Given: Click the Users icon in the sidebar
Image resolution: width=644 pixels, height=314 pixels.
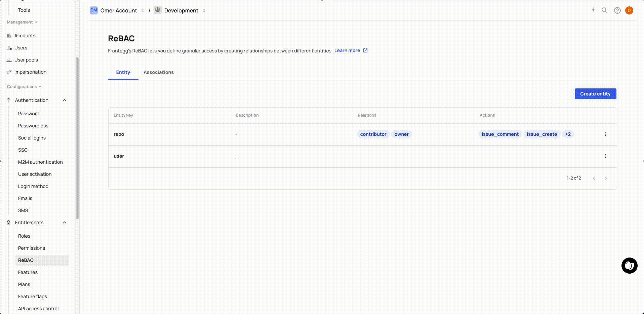Looking at the screenshot, I should click(x=9, y=48).
